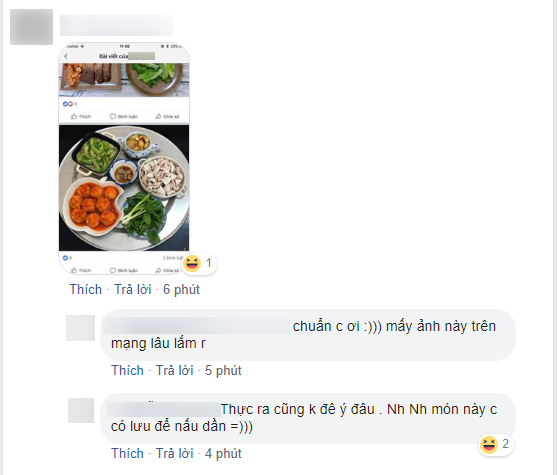Click the laughing reaction emoji on image comment
This screenshot has height=475, width=557.
[192, 263]
